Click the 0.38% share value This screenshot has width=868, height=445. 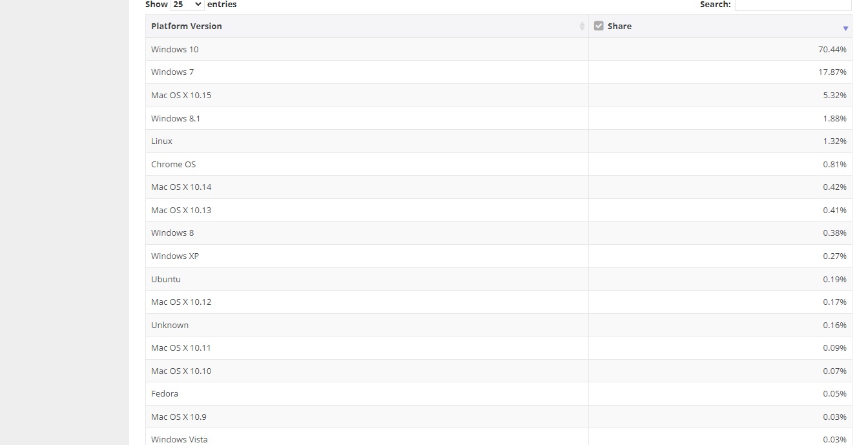834,233
